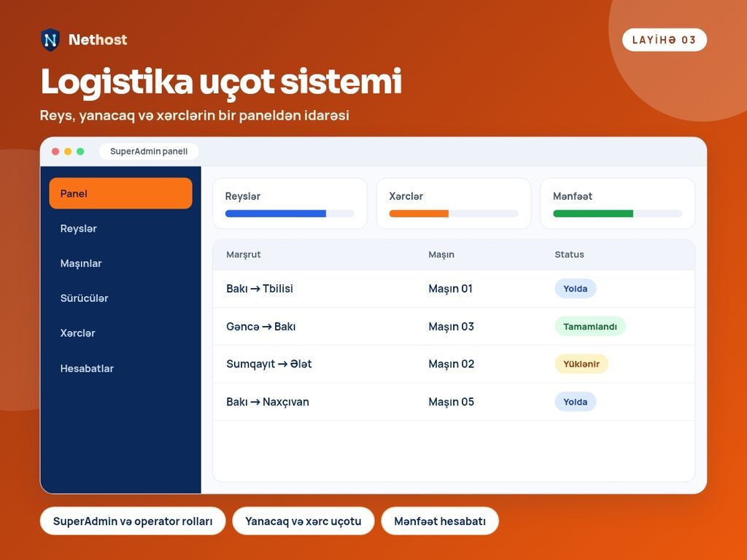
Task: Click Yanacaq və xərc uçotu pill
Action: pyautogui.click(x=303, y=521)
